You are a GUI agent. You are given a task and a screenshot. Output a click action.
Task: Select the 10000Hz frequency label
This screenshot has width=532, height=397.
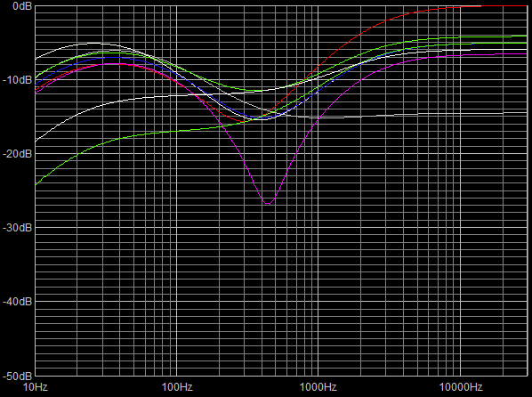461,387
